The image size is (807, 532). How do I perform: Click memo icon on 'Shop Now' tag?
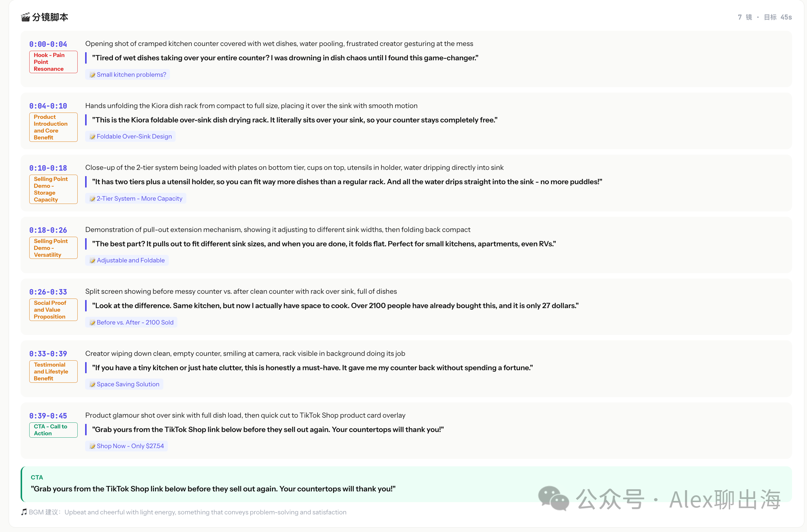92,446
